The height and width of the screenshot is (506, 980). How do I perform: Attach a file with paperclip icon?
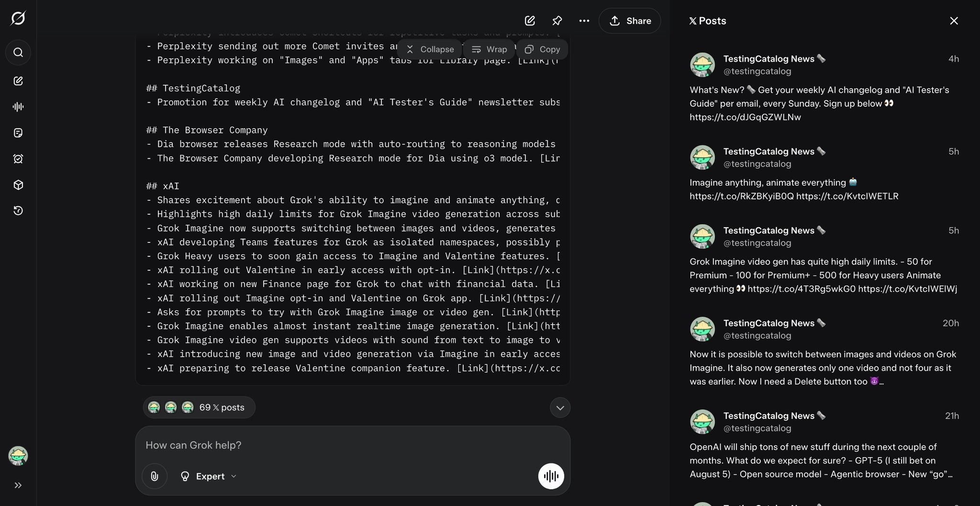(155, 476)
